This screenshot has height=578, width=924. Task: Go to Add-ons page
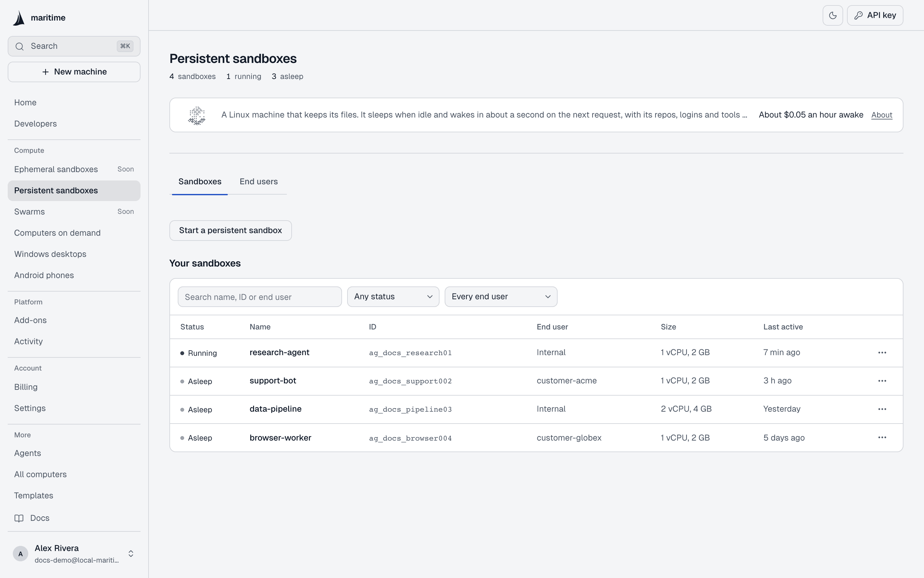click(74, 320)
